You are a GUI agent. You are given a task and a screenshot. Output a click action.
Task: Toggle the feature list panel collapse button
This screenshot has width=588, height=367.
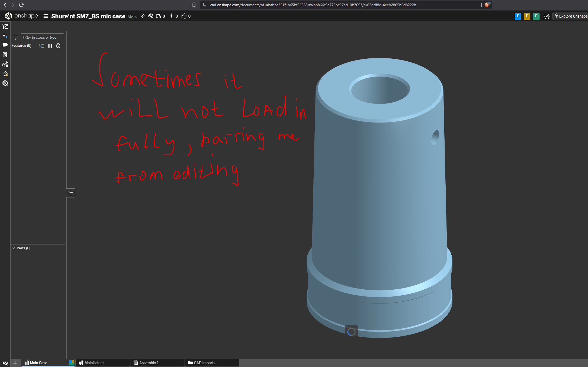click(x=71, y=193)
